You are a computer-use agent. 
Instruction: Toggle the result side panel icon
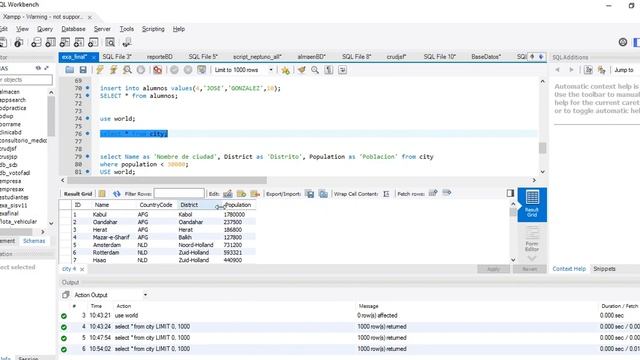510,193
